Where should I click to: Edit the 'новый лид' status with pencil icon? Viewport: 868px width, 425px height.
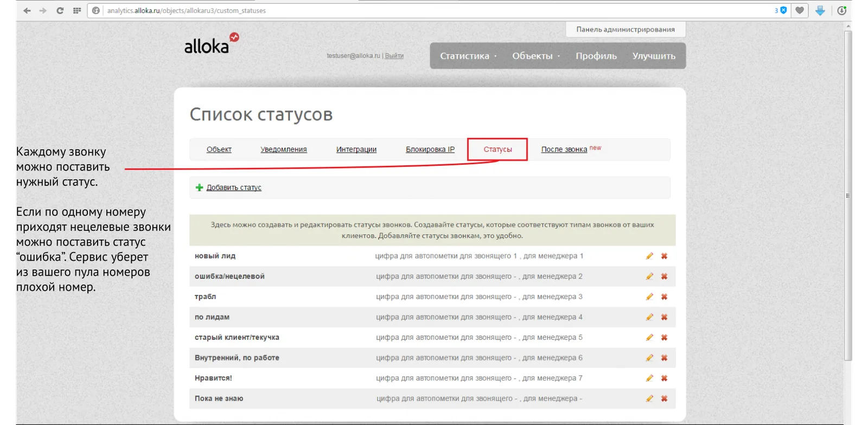point(649,256)
